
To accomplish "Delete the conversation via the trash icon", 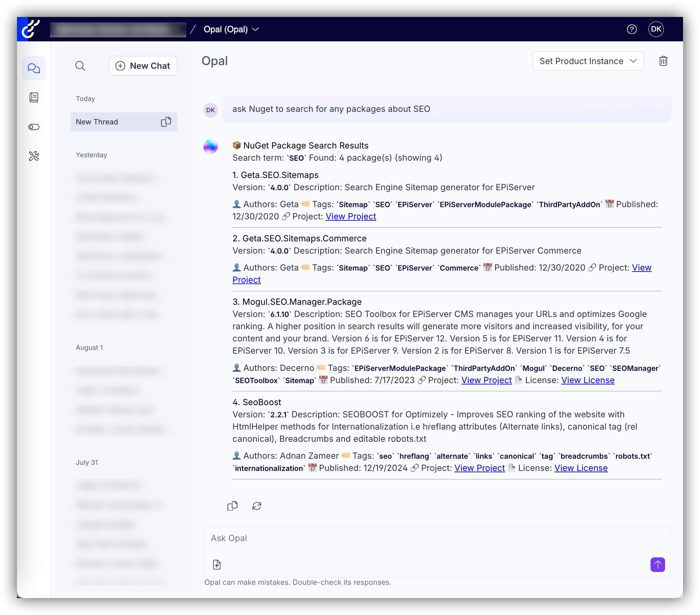I will [663, 61].
